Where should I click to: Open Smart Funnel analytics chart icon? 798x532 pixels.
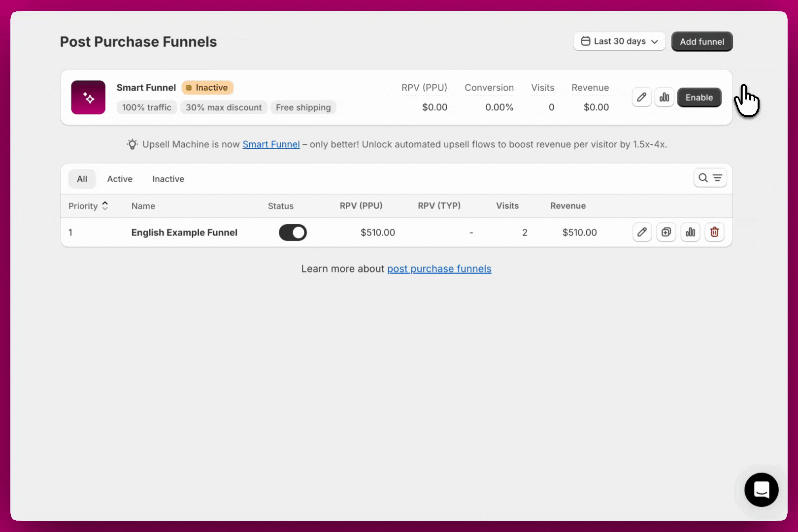(x=664, y=97)
